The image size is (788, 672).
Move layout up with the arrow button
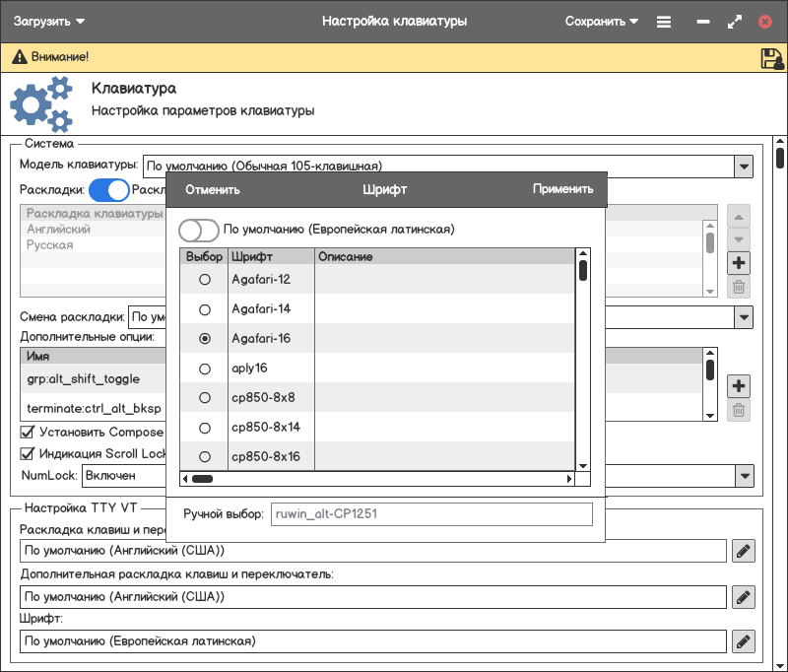[x=739, y=216]
